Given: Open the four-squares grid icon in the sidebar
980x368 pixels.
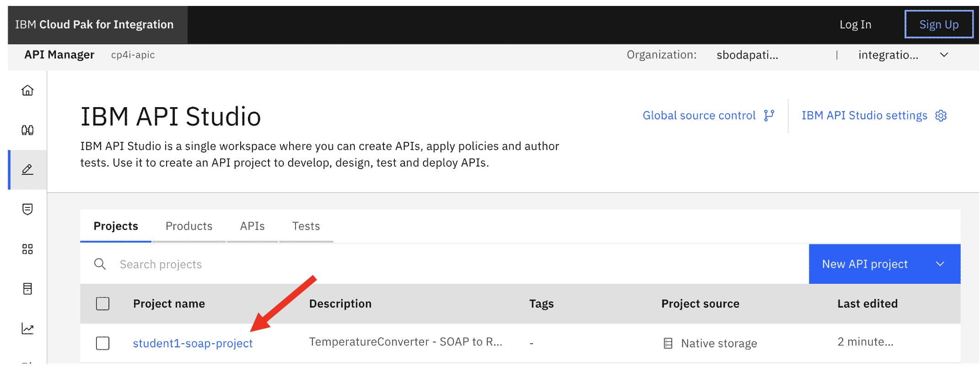Looking at the screenshot, I should 27,249.
